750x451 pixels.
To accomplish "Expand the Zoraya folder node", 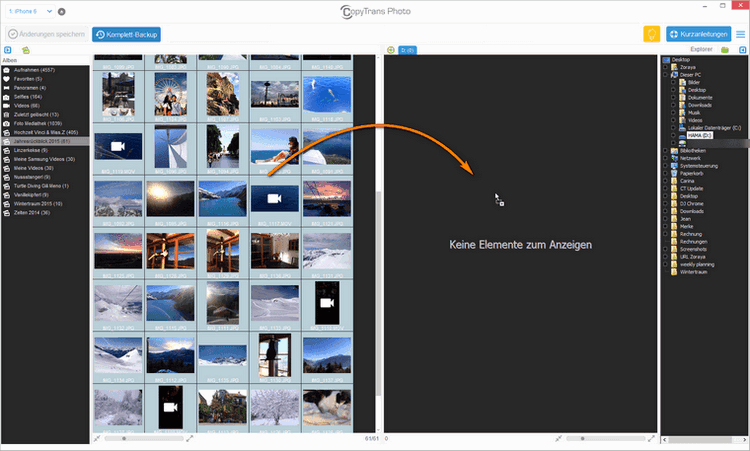I will 665,67.
